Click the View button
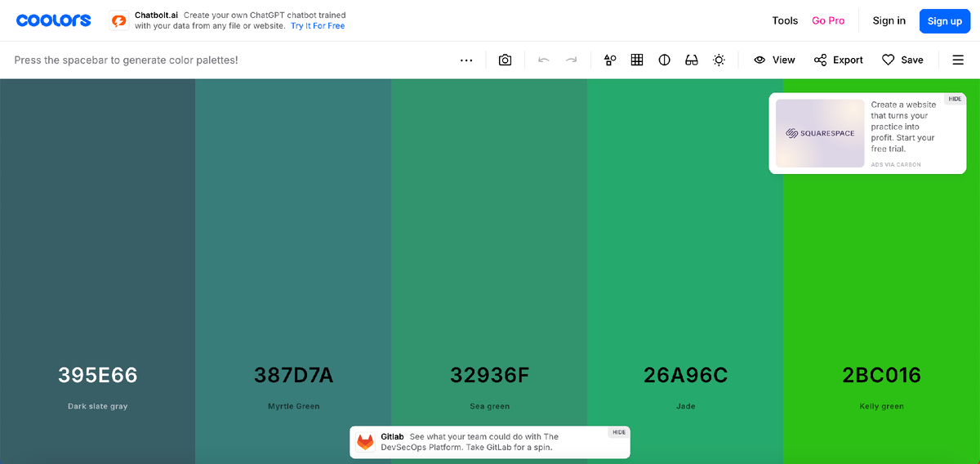 (x=774, y=60)
